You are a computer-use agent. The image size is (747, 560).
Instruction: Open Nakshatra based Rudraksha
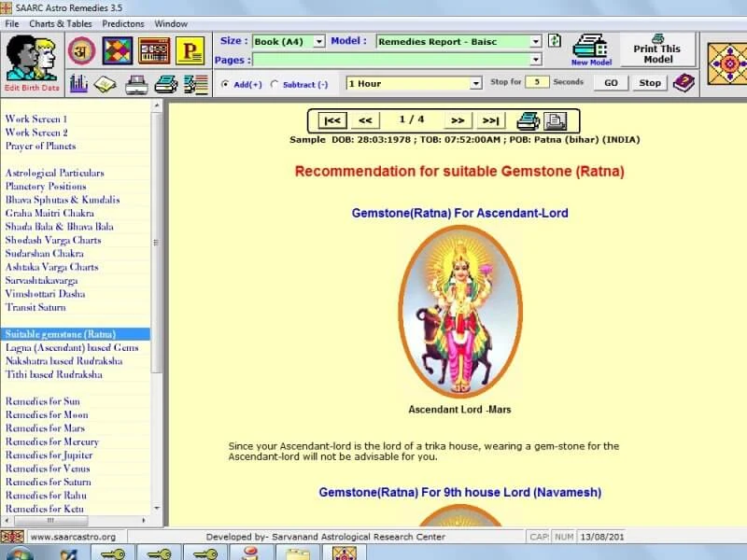[63, 361]
